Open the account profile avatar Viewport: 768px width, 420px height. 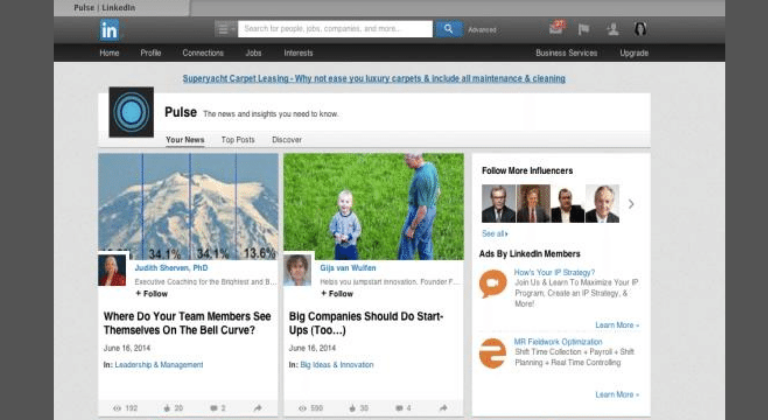click(640, 29)
